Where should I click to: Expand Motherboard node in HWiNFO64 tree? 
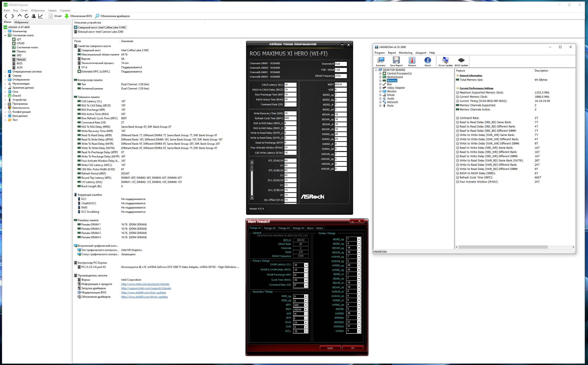[x=380, y=77]
